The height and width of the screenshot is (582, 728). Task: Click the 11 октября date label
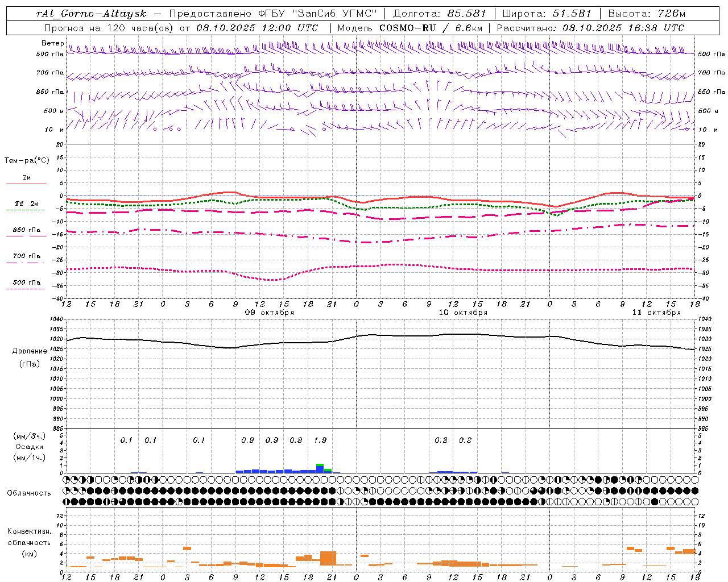click(656, 313)
